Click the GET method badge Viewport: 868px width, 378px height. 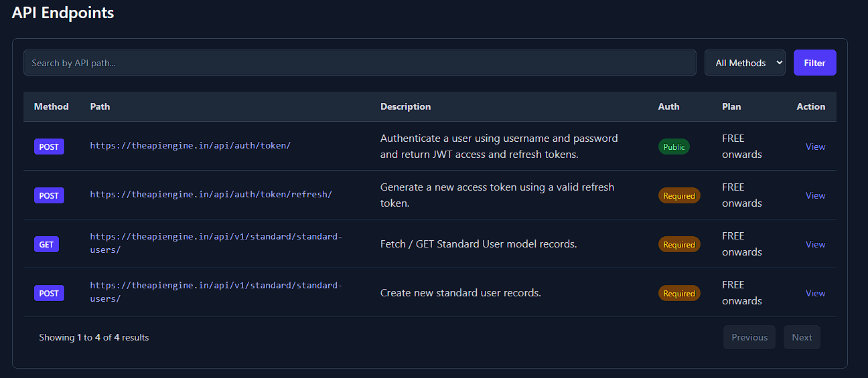pyautogui.click(x=46, y=245)
